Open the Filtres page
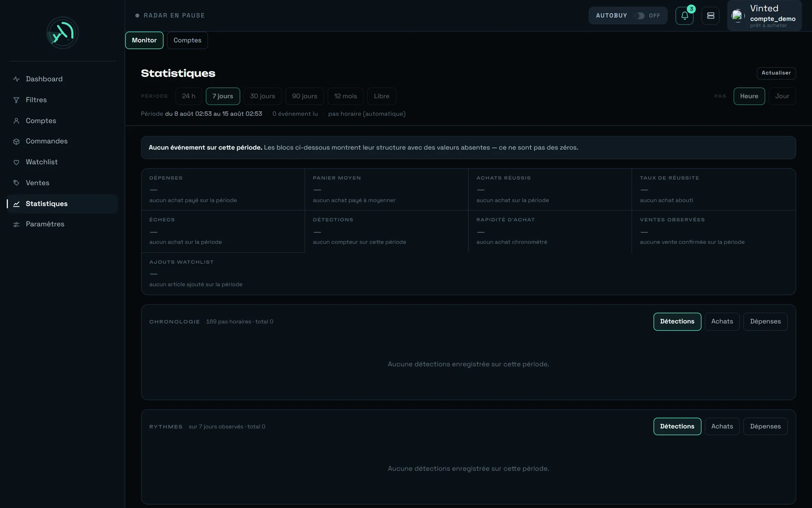This screenshot has height=508, width=812. point(62,100)
